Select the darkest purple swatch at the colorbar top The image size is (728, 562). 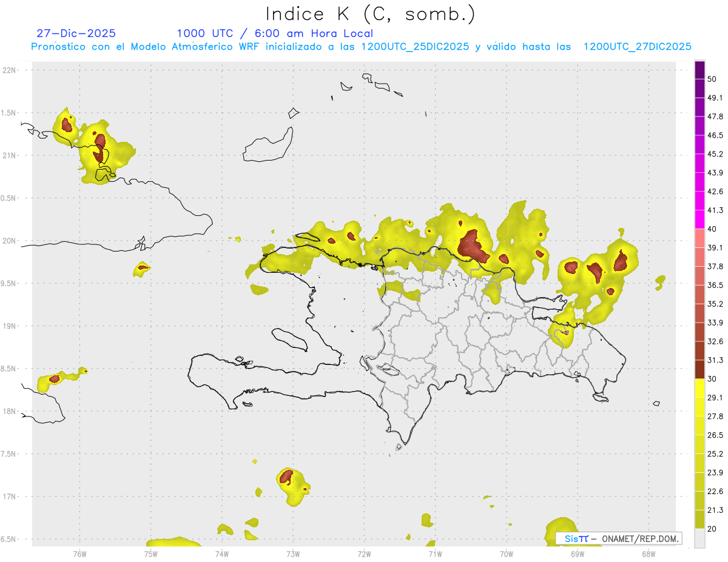pos(700,70)
